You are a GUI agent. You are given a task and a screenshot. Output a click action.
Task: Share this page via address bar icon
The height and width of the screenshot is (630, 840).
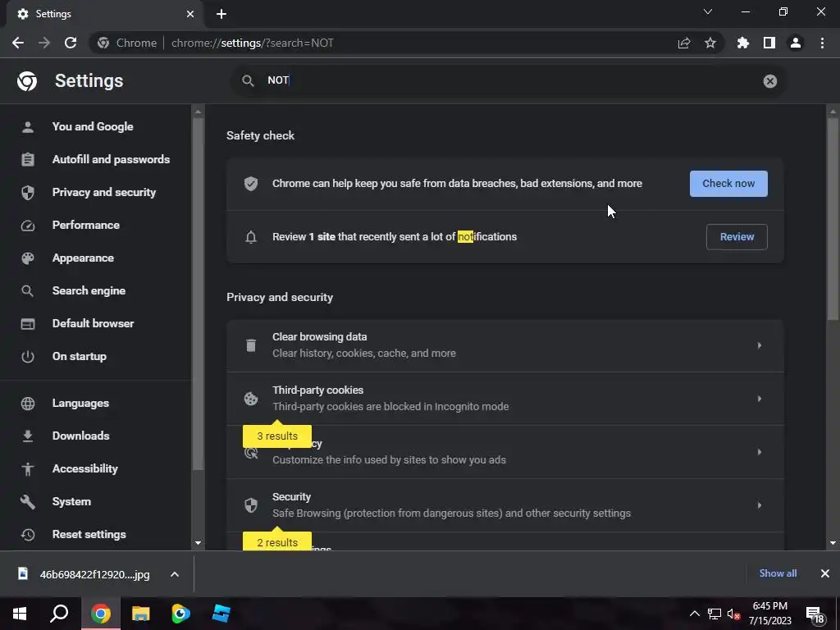click(x=684, y=43)
